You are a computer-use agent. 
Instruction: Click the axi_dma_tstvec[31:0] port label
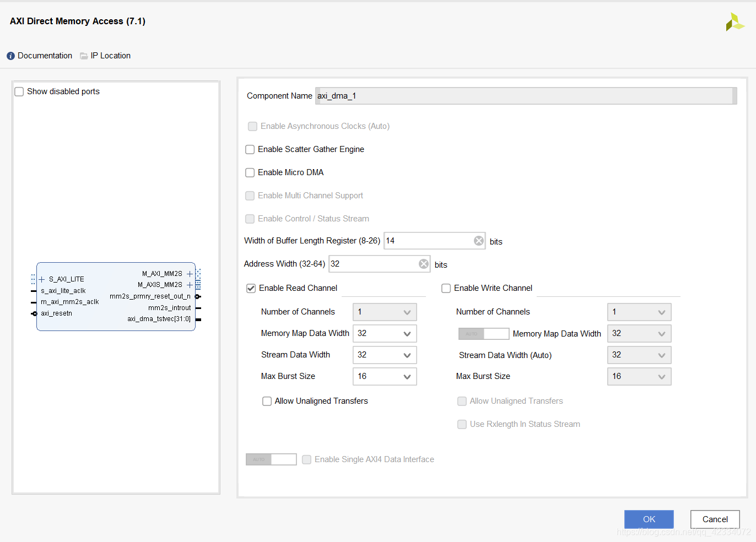tap(159, 319)
